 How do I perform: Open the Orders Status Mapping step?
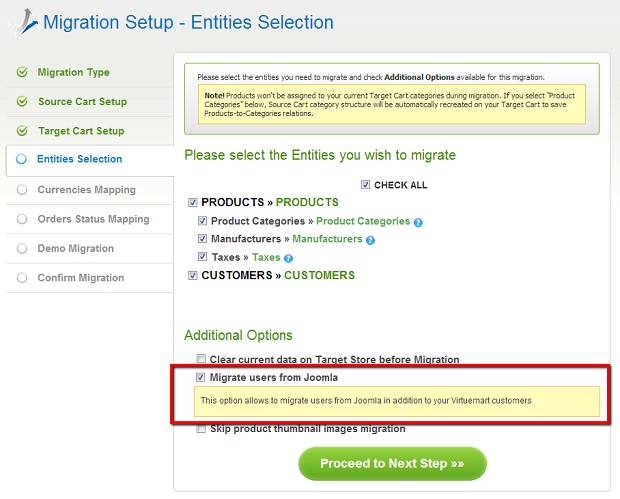coord(93,219)
